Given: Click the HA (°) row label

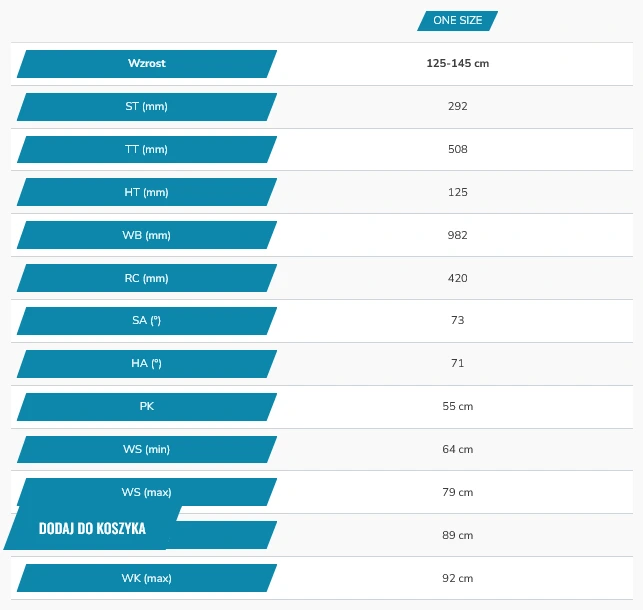Looking at the screenshot, I should pos(146,364).
